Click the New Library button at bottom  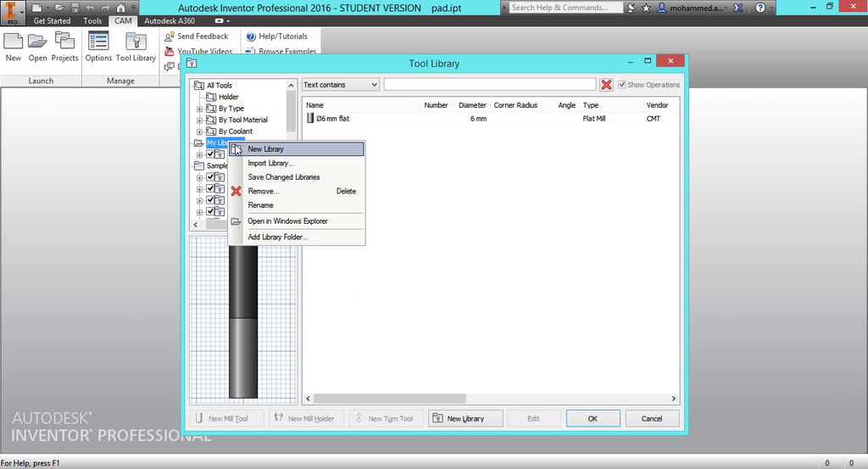[x=465, y=419]
